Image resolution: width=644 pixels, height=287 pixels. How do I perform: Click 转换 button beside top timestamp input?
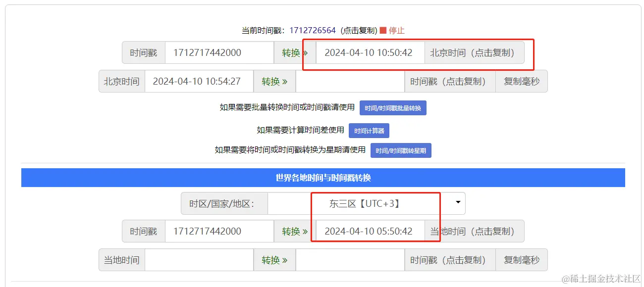tap(295, 52)
